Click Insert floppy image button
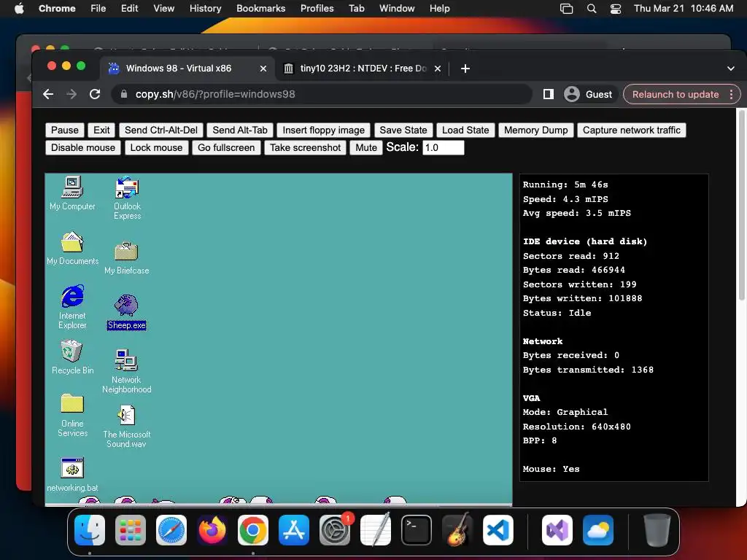 click(323, 130)
